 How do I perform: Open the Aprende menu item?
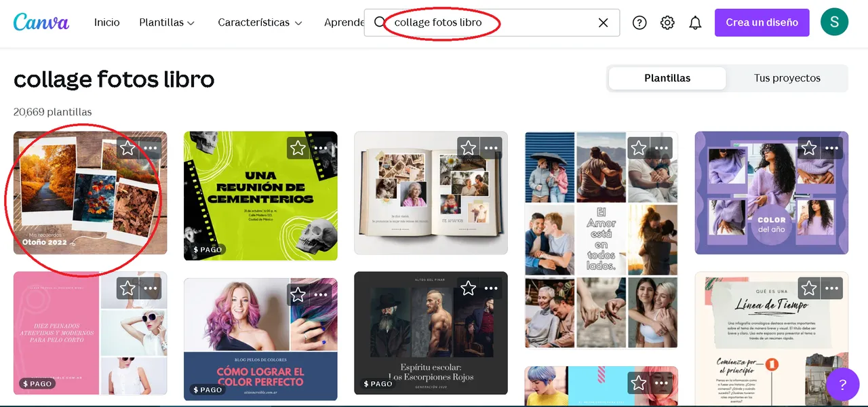344,22
